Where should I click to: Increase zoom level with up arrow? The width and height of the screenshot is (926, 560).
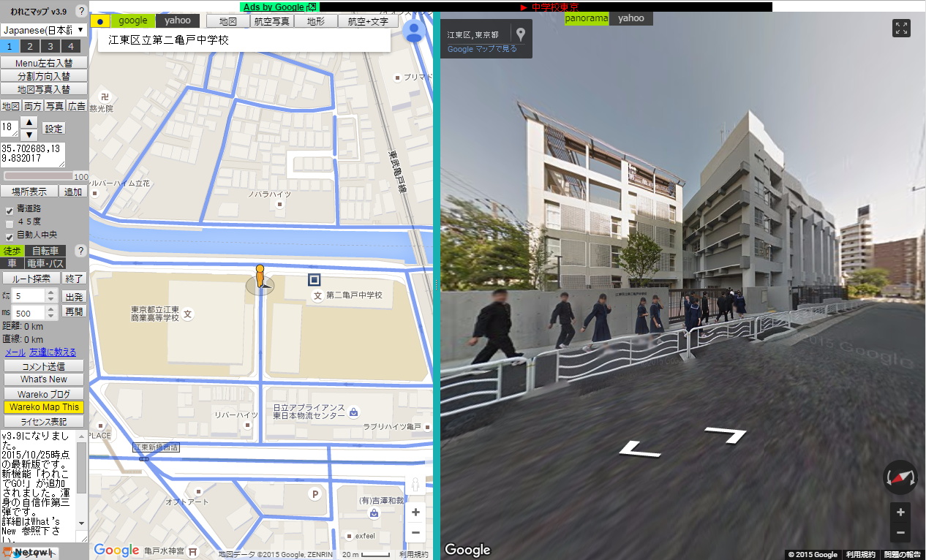click(x=29, y=122)
